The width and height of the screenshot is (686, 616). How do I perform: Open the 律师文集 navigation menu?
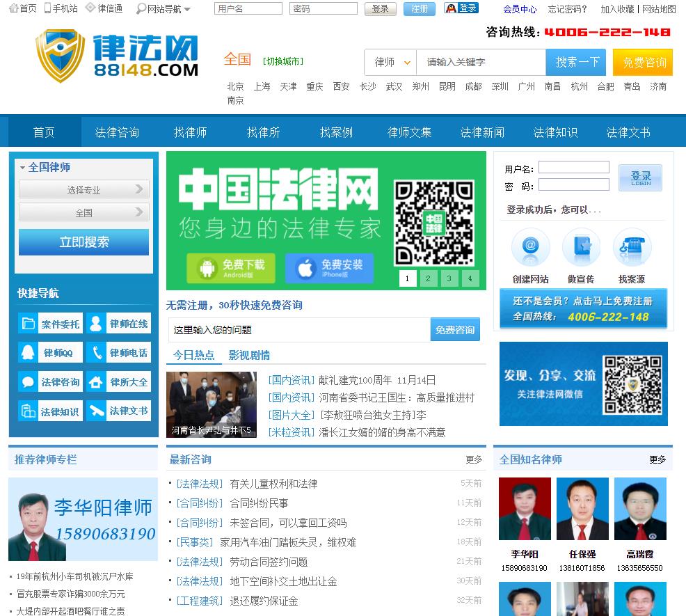tap(409, 132)
